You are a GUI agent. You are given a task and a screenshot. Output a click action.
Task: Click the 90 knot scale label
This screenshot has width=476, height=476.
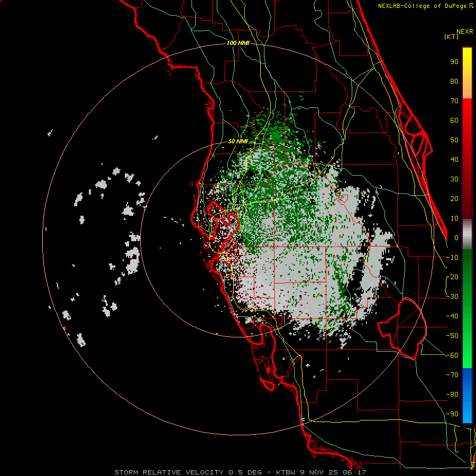click(454, 62)
